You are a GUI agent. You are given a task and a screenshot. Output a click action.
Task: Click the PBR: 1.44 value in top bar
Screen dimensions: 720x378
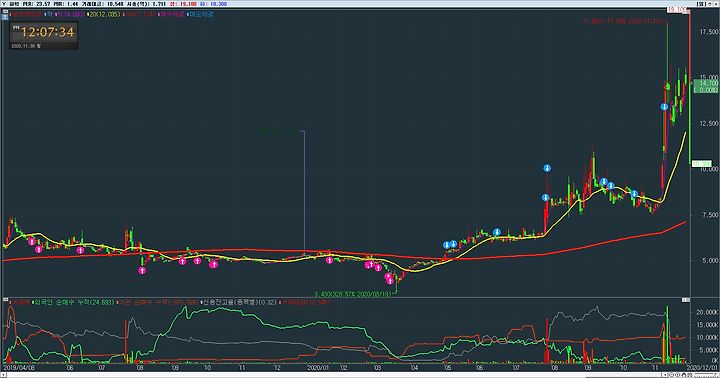click(x=67, y=4)
